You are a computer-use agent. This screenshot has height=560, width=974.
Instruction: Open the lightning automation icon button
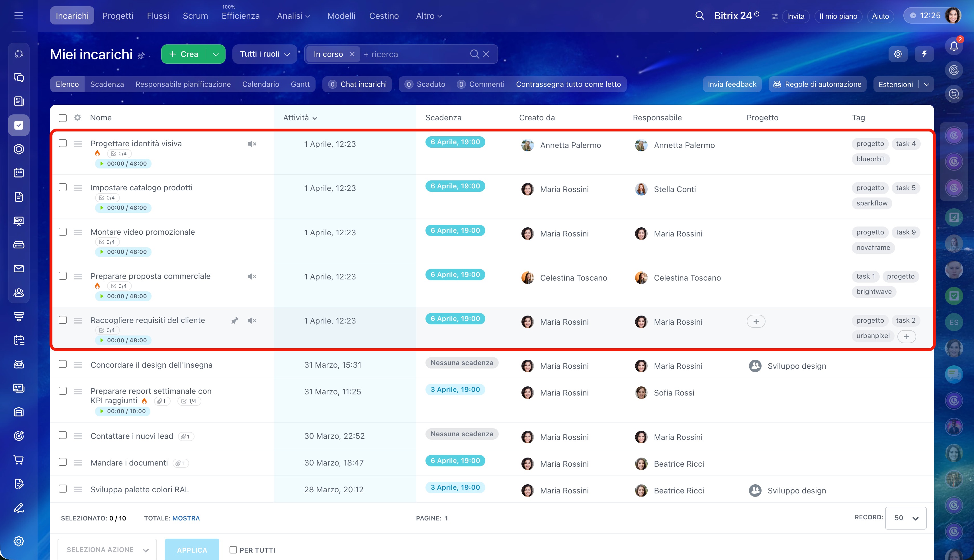(x=924, y=54)
